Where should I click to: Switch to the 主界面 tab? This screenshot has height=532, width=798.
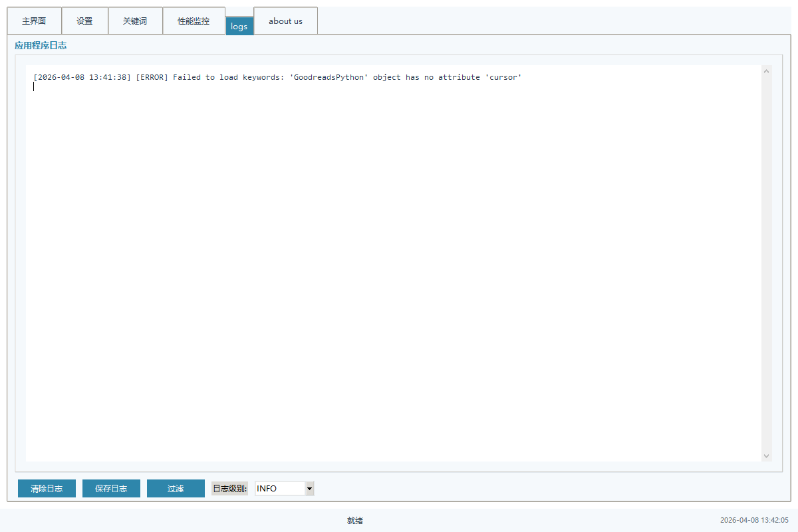click(34, 21)
